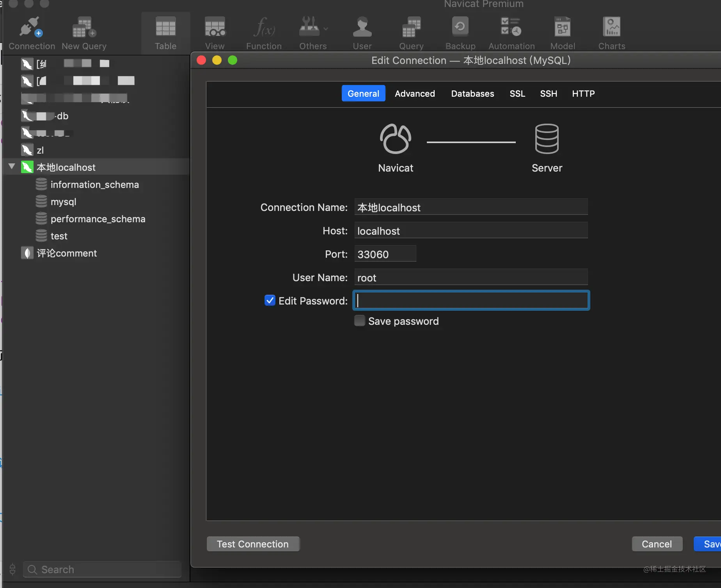Collapse the 本地localhost connection tree
721x588 pixels.
tap(12, 167)
